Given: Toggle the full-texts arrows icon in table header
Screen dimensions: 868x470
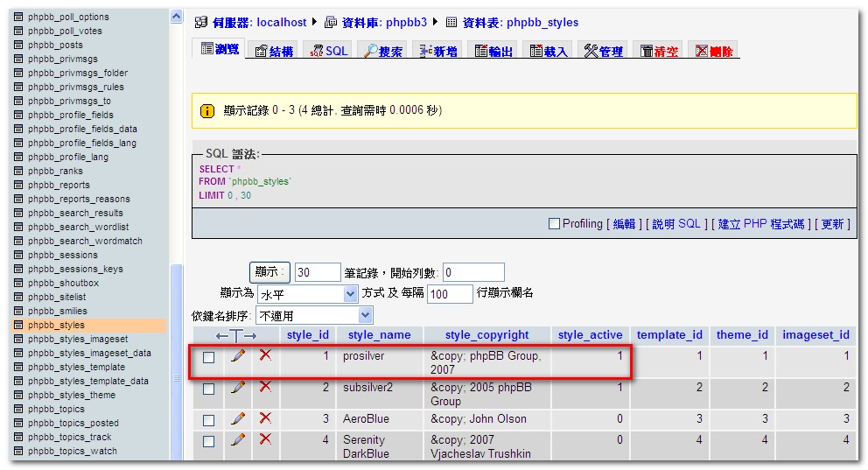Looking at the screenshot, I should click(x=236, y=335).
